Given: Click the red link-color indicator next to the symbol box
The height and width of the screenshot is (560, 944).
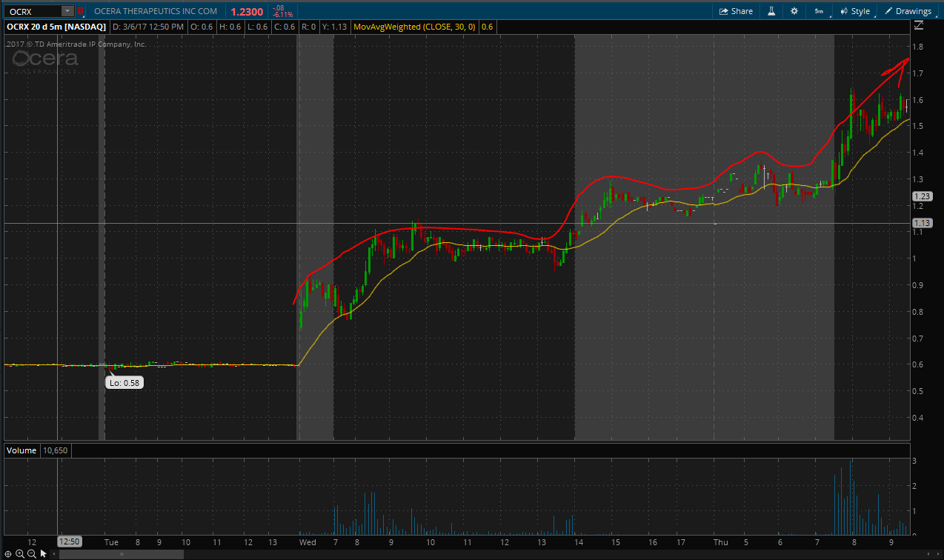Looking at the screenshot, I should tap(81, 11).
